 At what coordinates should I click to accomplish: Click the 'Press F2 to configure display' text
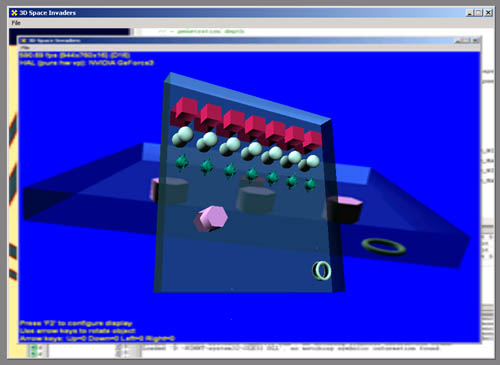click(76, 323)
